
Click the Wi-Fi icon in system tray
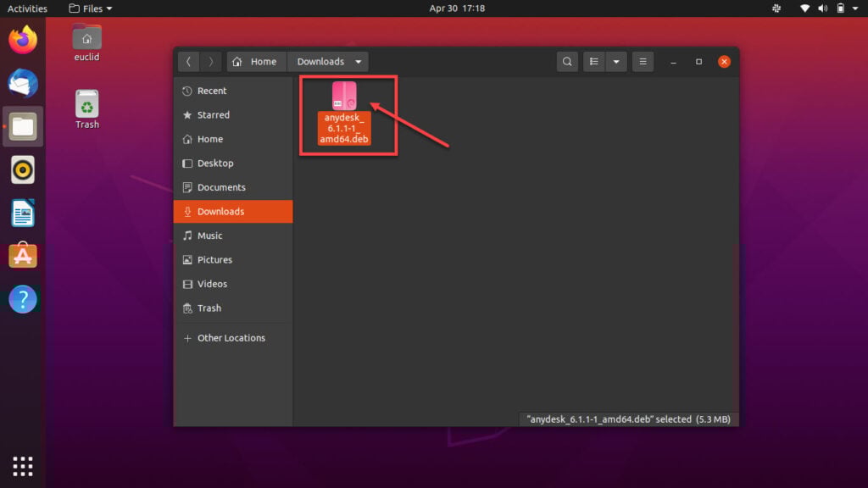805,8
